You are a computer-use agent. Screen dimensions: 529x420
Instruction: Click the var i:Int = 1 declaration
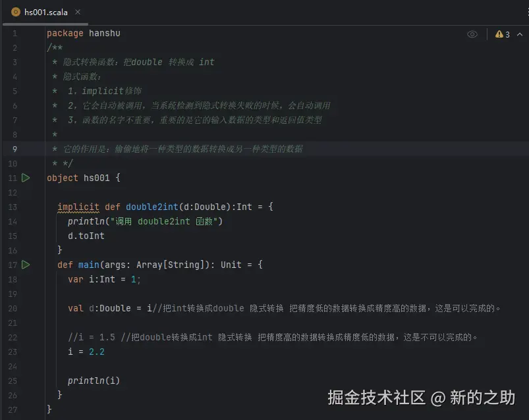click(x=103, y=278)
